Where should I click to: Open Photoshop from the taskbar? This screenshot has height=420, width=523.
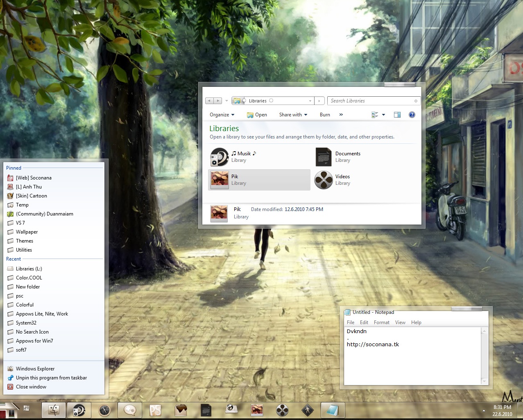coord(155,410)
